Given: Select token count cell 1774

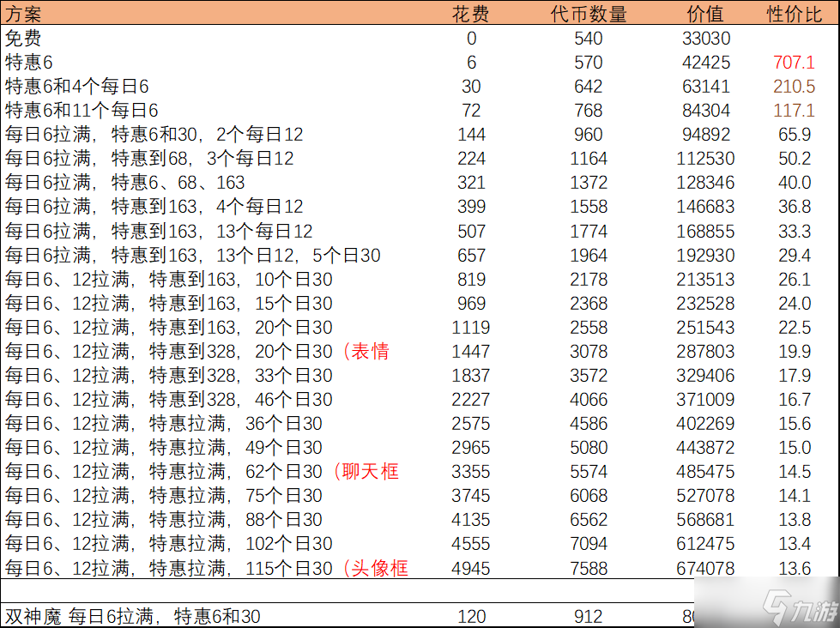Looking at the screenshot, I should 589,231.
